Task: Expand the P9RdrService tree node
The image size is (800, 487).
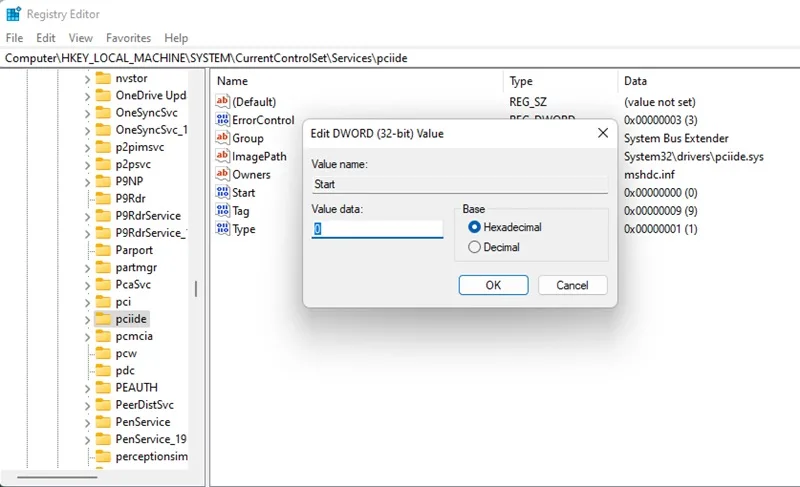Action: (87, 216)
